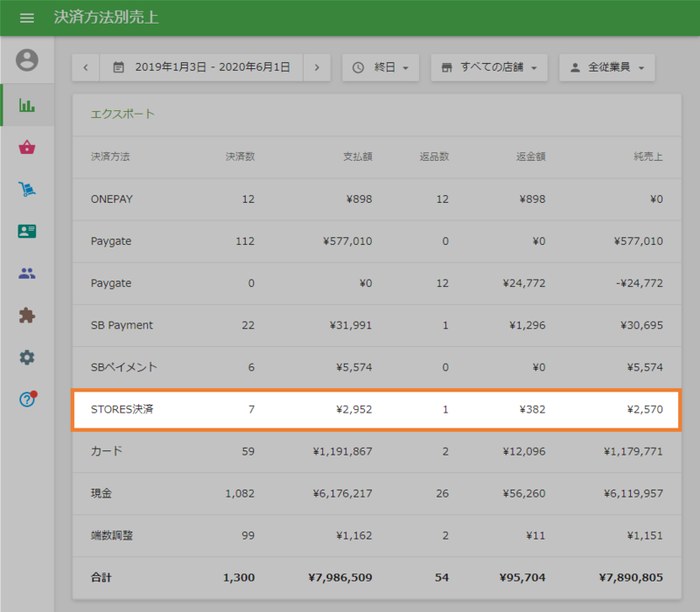
Task: Expand the 全従業員 employee dropdown
Action: point(606,67)
